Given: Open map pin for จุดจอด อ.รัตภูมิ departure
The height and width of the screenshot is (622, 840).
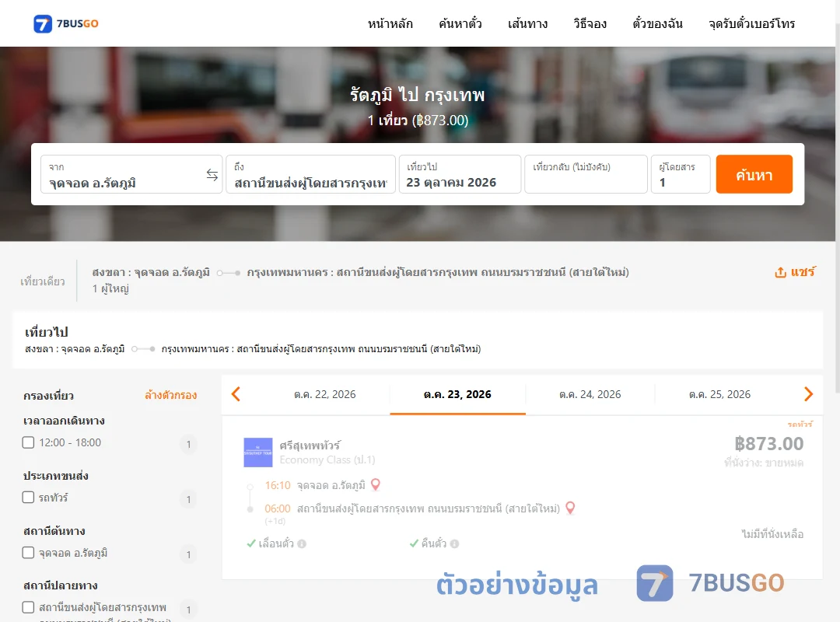Looking at the screenshot, I should [376, 484].
